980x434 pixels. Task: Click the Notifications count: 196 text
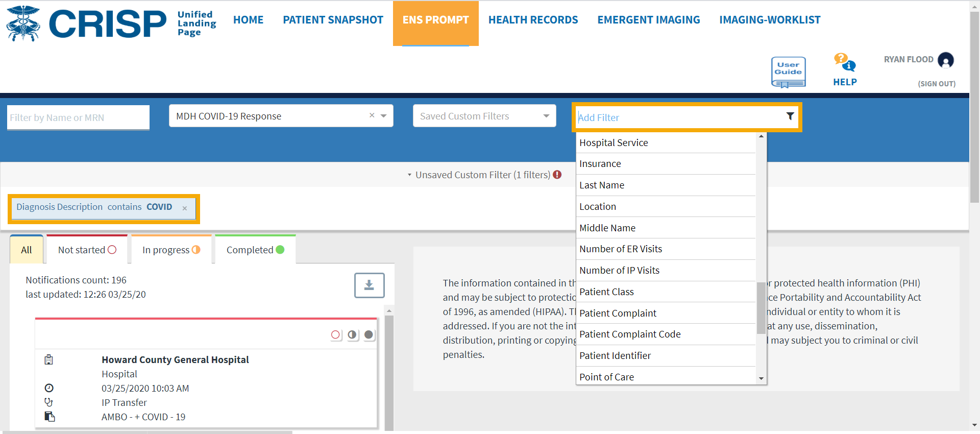pos(76,280)
